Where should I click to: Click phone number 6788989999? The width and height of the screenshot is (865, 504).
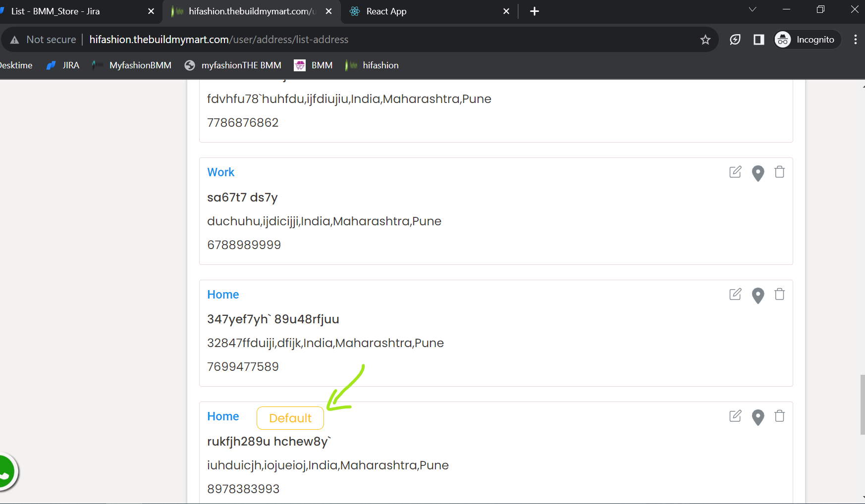pyautogui.click(x=244, y=245)
